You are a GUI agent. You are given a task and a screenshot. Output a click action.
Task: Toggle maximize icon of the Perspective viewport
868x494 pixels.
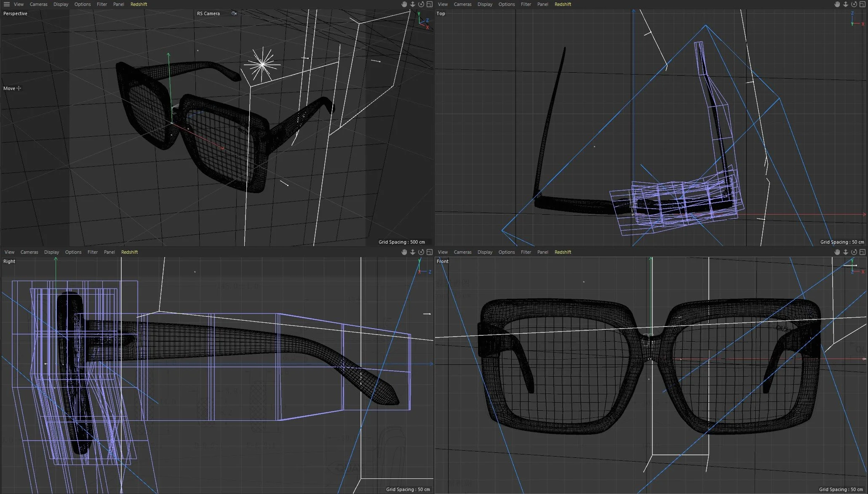point(430,4)
